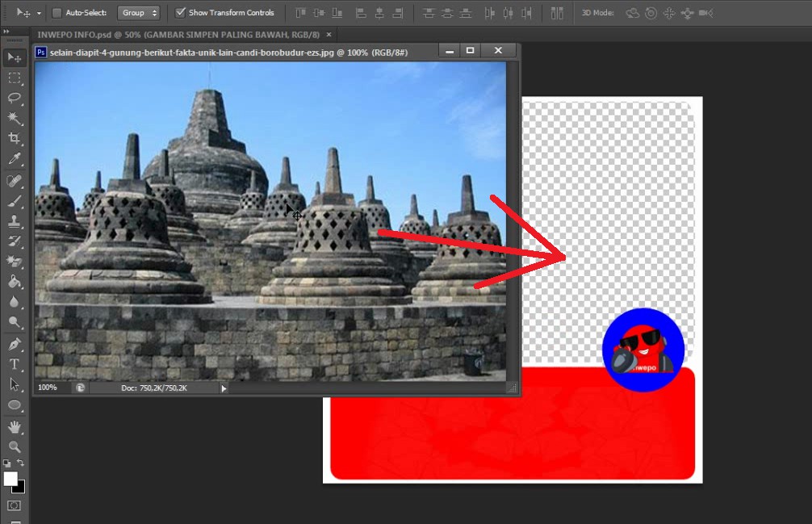Swap foreground and background colors
This screenshot has height=524, width=812.
[x=21, y=463]
